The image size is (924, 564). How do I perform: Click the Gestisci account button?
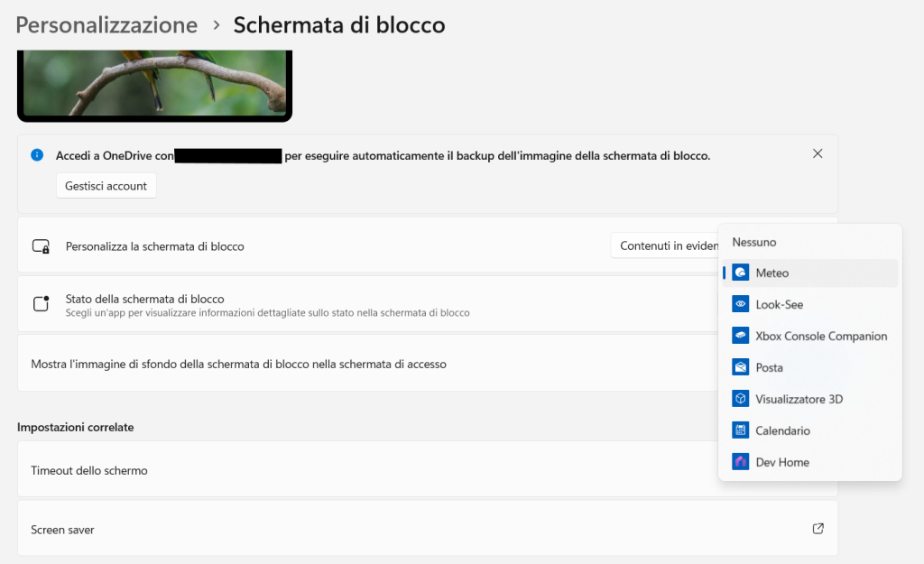click(106, 186)
